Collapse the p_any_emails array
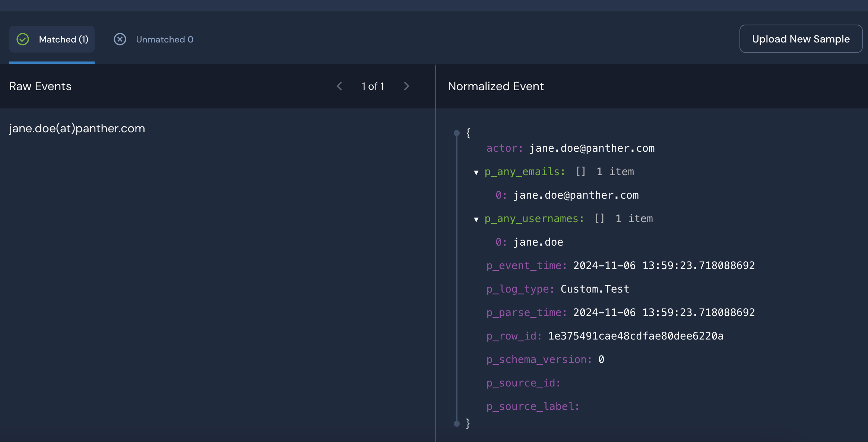The height and width of the screenshot is (442, 868). [x=476, y=172]
